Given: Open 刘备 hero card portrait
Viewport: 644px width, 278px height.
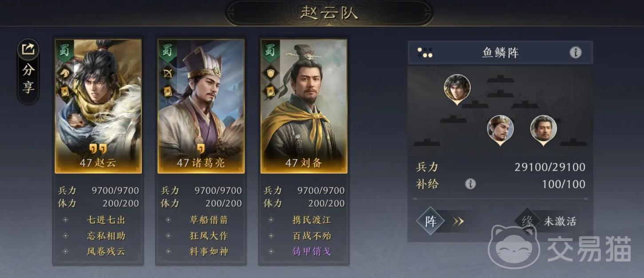Looking at the screenshot, I should [304, 106].
